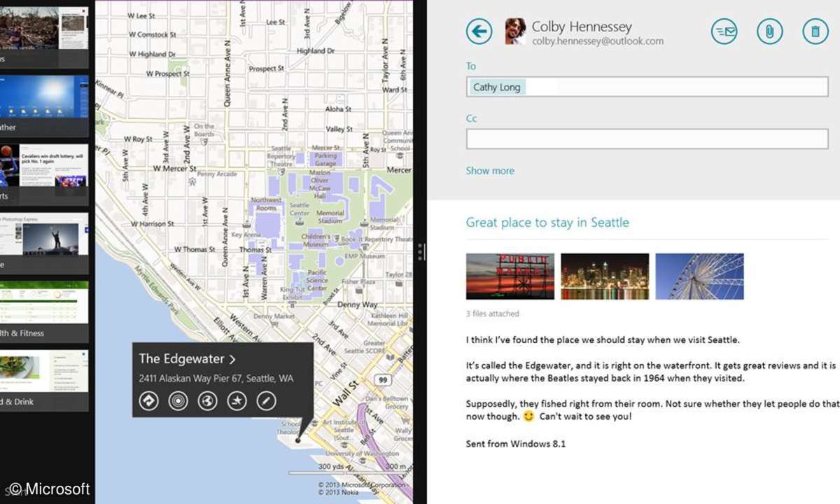The width and height of the screenshot is (840, 504).
Task: Click the Cathy Long recipient chip
Action: pyautogui.click(x=496, y=87)
